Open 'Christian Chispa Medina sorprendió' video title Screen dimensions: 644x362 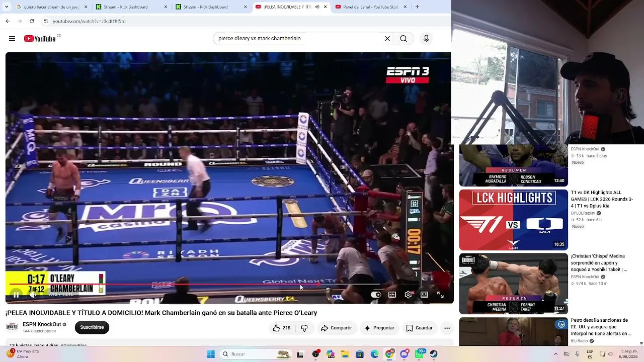599,263
